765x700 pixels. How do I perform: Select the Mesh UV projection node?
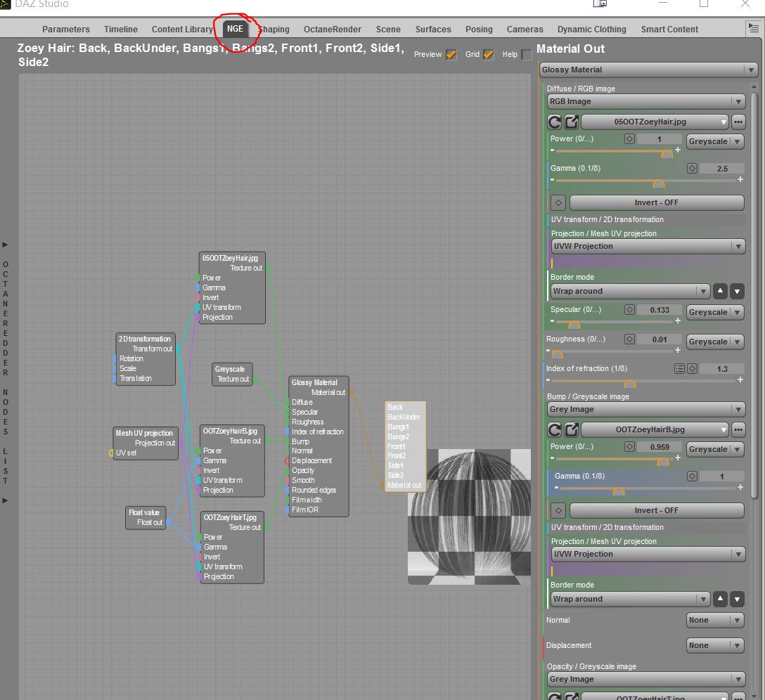tap(146, 443)
